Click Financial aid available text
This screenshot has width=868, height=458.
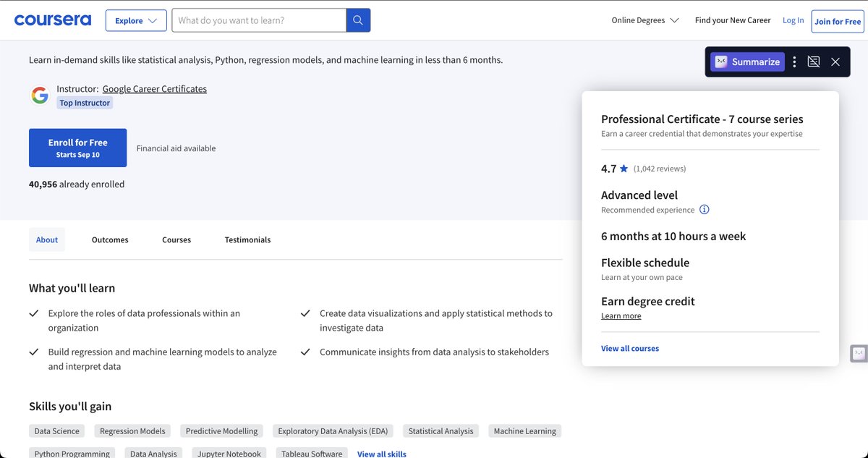point(176,148)
